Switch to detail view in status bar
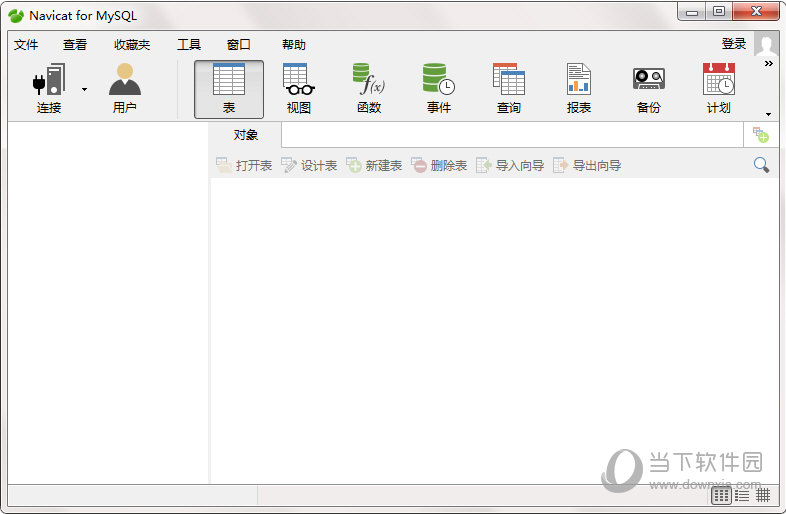Viewport: 786px width, 514px height. click(742, 496)
